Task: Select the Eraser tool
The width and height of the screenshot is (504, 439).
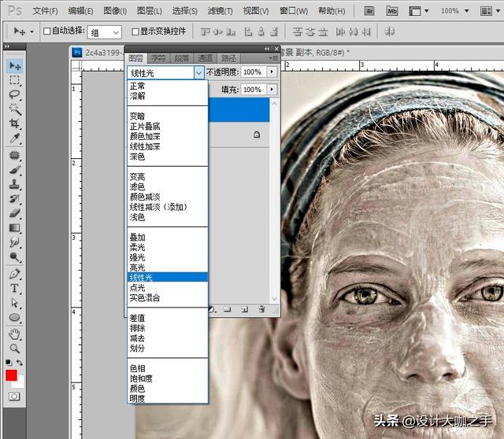Action: (15, 213)
